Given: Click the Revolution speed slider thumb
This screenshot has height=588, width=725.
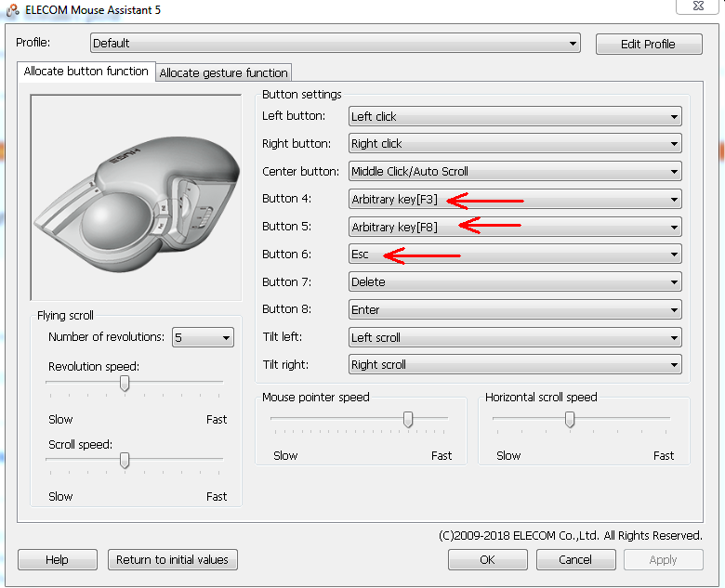Looking at the screenshot, I should 125,384.
